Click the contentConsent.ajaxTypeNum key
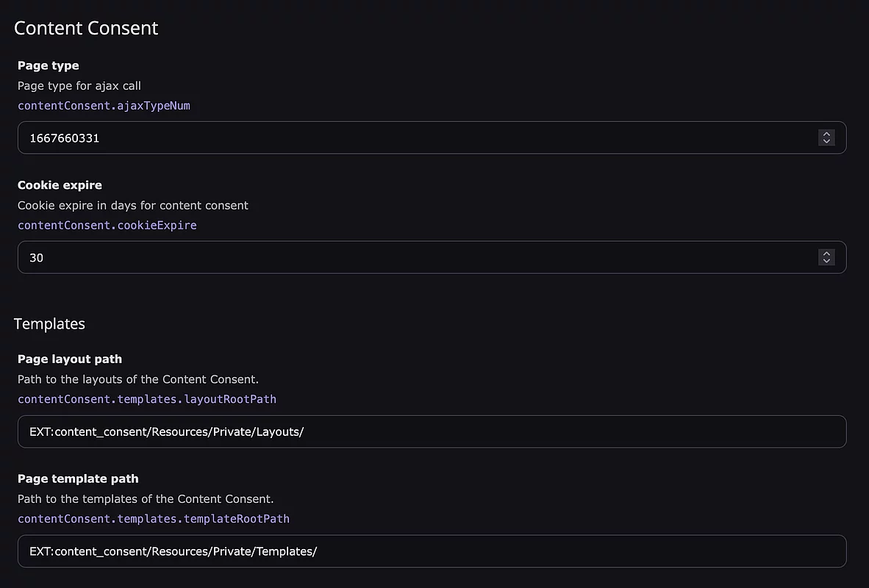The image size is (869, 588). pos(104,106)
